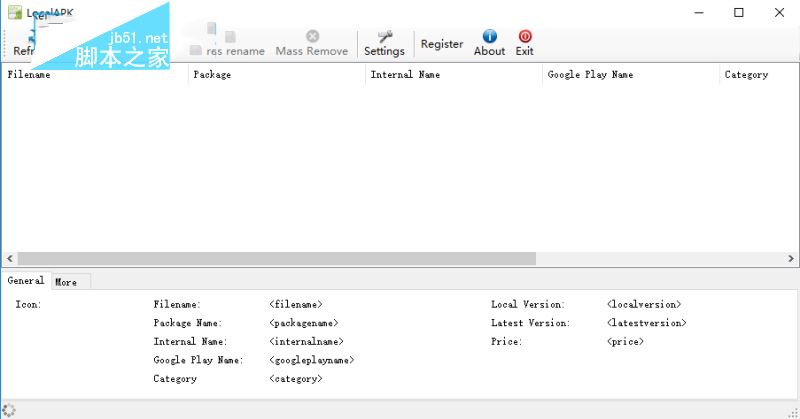Click the Package Name: label
This screenshot has height=419, width=800.
188,323
